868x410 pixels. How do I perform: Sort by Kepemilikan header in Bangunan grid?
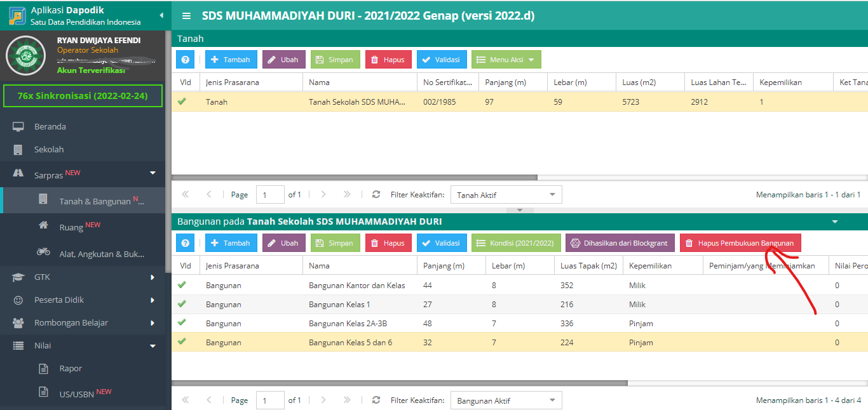click(x=662, y=266)
